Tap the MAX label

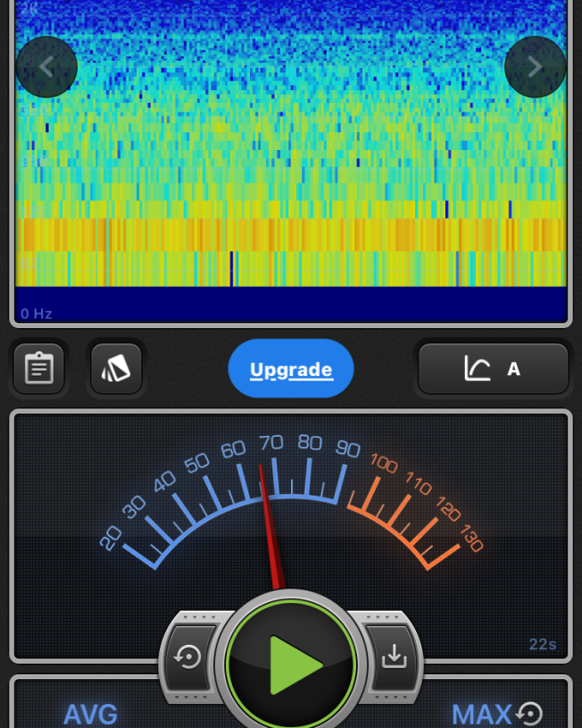pyautogui.click(x=481, y=715)
